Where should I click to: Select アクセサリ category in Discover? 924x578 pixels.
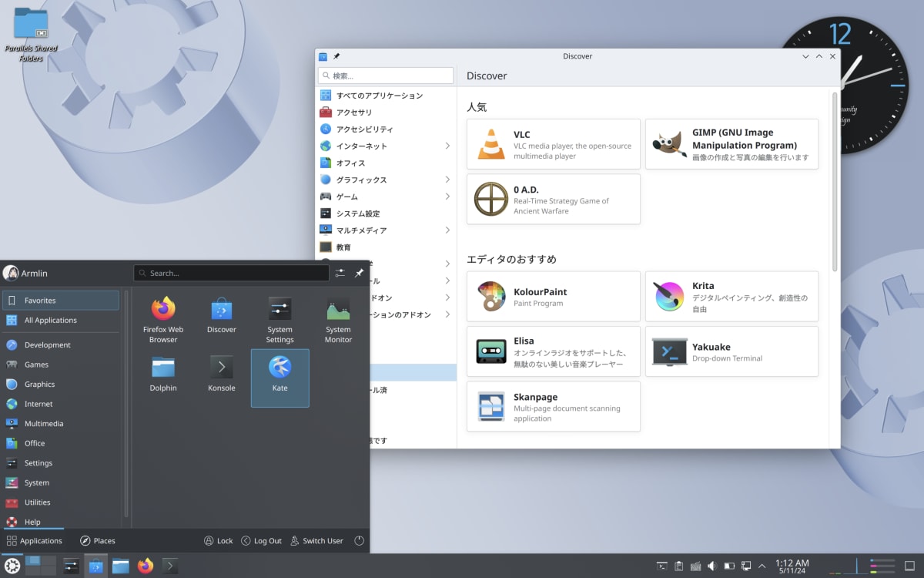pyautogui.click(x=387, y=113)
